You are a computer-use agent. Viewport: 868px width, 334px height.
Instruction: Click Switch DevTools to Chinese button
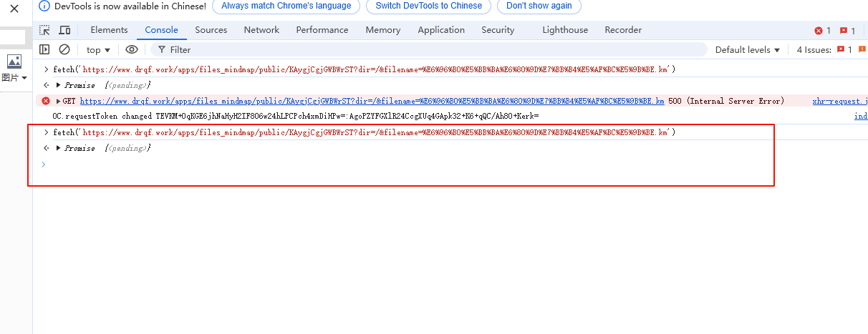[429, 6]
